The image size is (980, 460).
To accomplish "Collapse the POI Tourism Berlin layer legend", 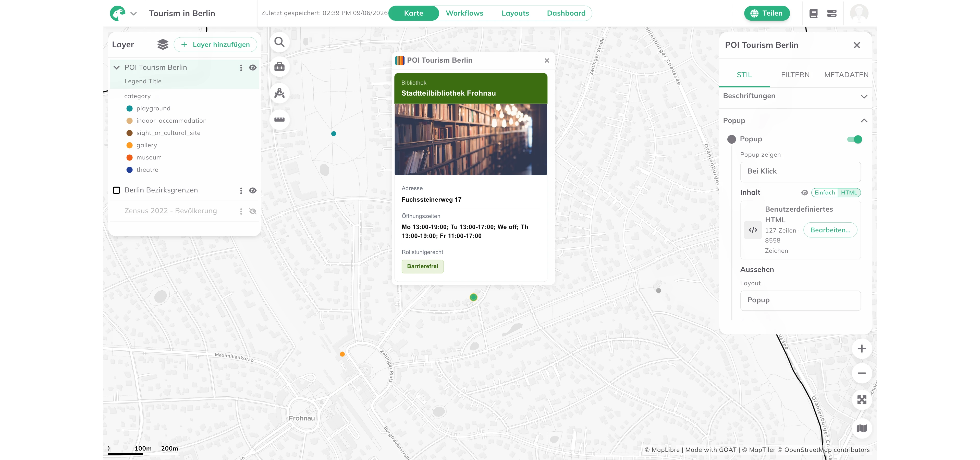I will pos(116,67).
